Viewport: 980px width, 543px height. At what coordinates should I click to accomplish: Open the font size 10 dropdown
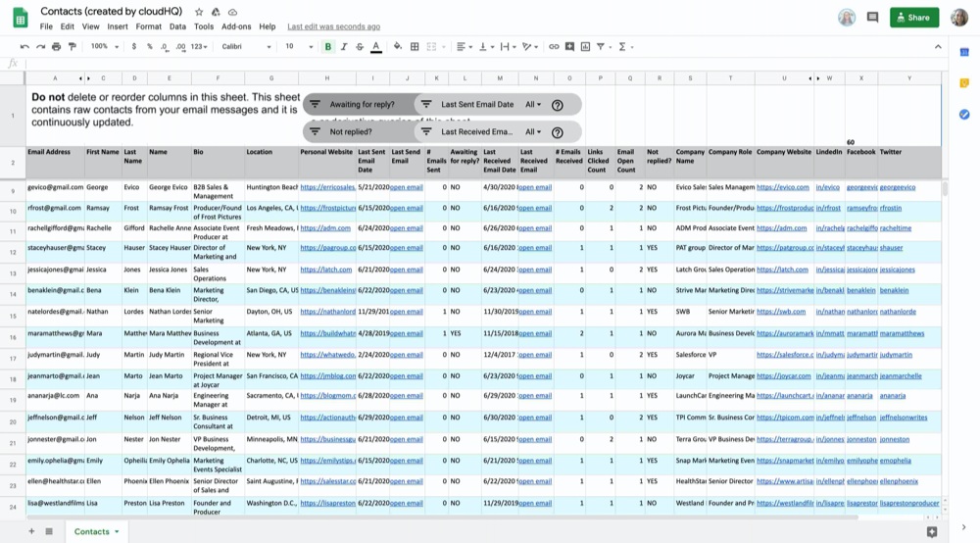(299, 47)
